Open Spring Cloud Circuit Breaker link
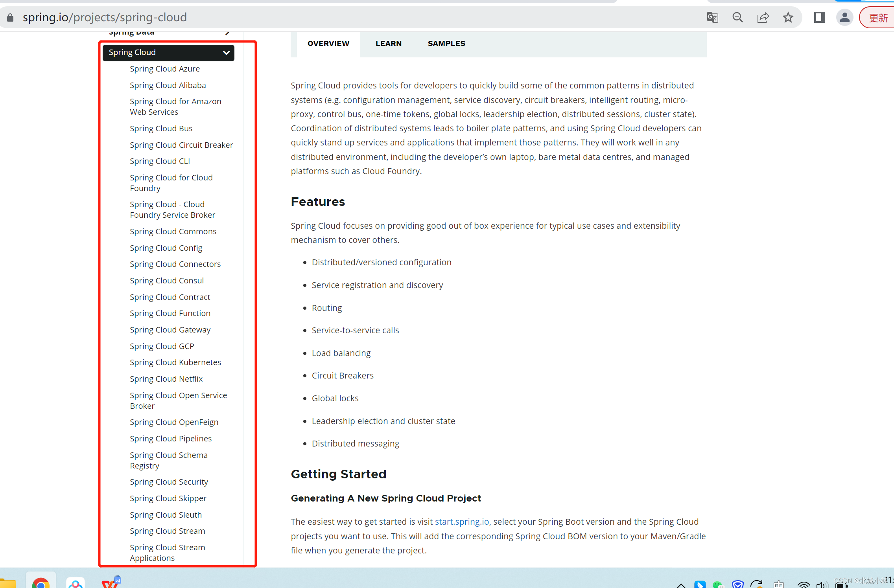 (x=181, y=145)
